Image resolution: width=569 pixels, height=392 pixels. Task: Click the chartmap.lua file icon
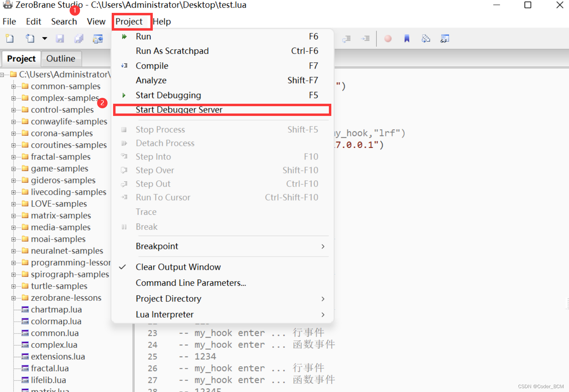(25, 310)
